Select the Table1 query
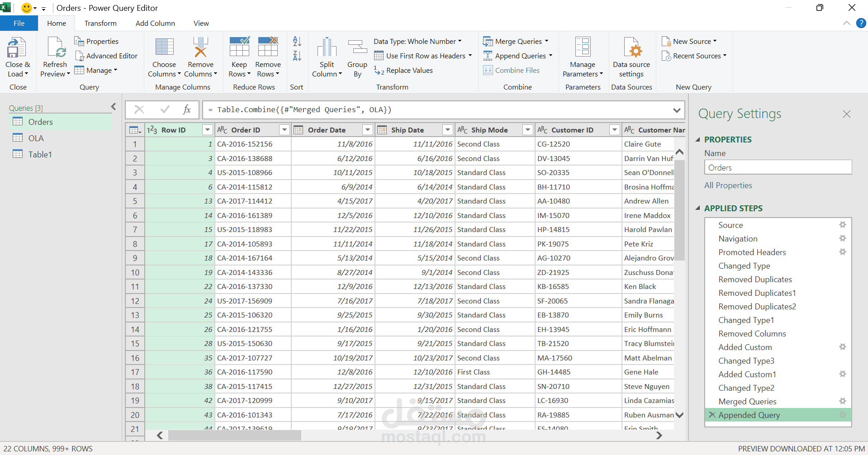This screenshot has height=455, width=868. point(61,154)
